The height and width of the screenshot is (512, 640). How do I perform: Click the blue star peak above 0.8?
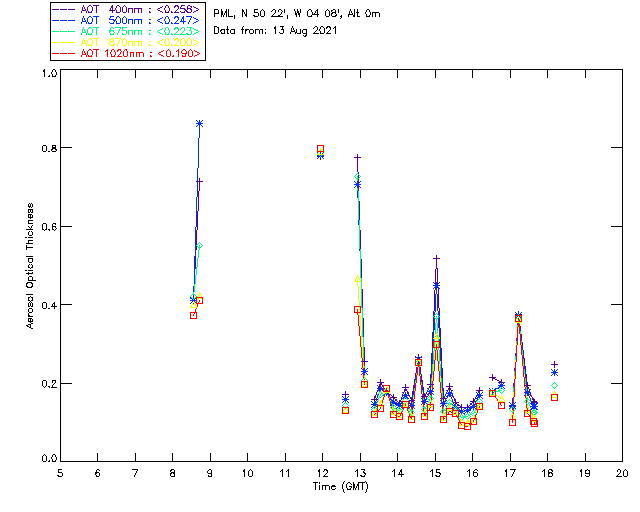(200, 123)
